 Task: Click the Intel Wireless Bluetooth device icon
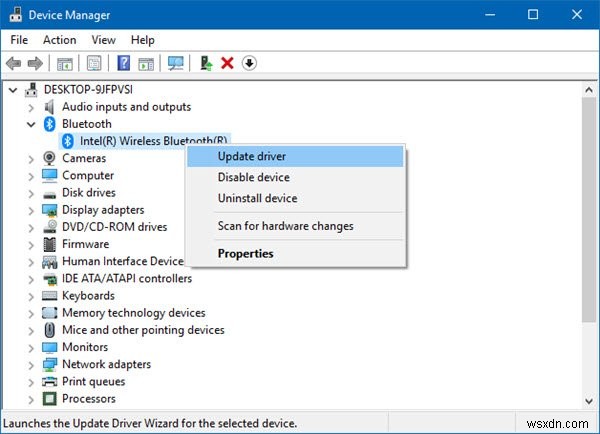68,141
